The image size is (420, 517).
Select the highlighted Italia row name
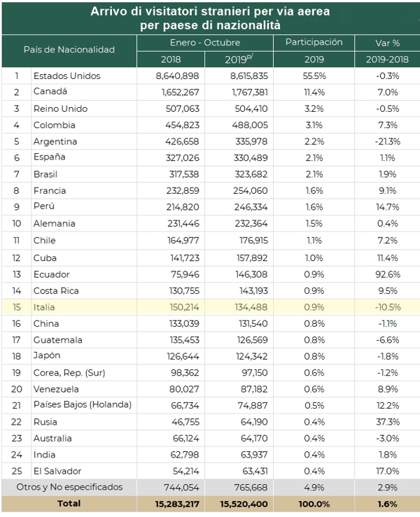(x=44, y=307)
